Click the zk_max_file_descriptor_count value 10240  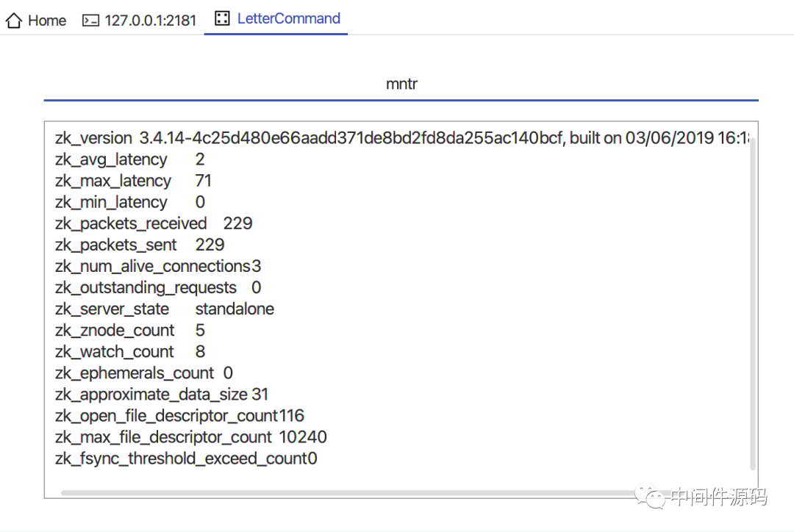tap(303, 436)
